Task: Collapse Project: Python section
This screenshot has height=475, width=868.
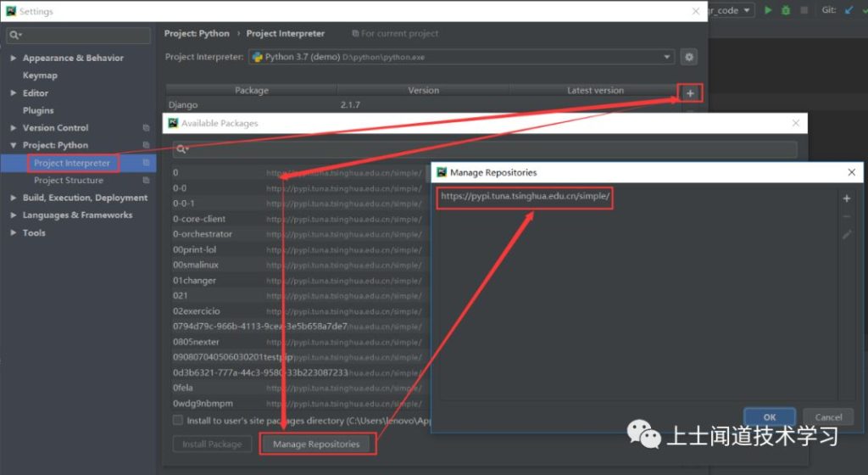Action: [13, 145]
